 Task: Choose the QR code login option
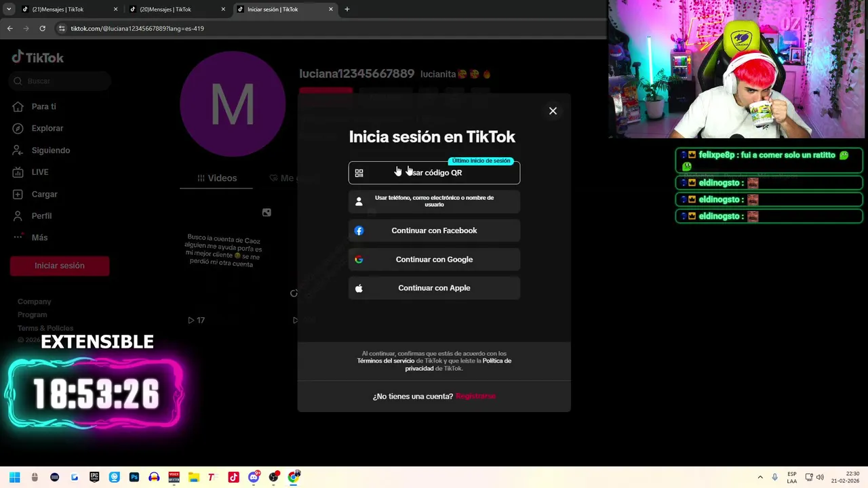point(434,173)
